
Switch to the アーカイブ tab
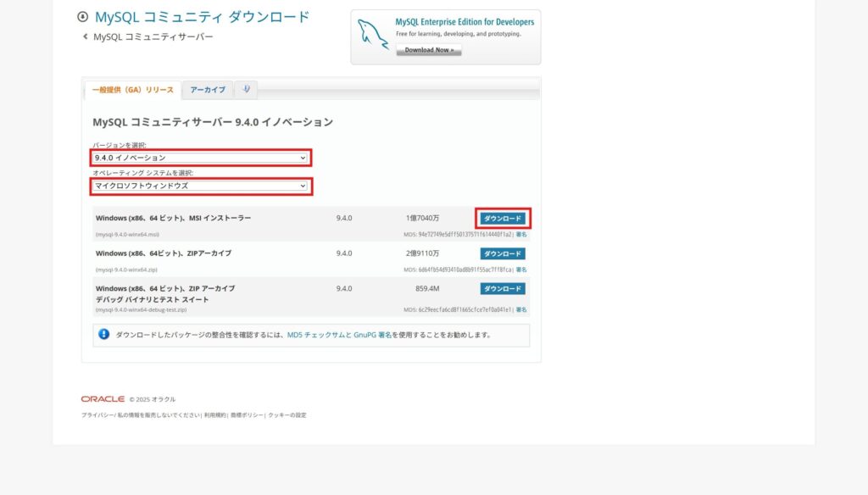click(208, 90)
